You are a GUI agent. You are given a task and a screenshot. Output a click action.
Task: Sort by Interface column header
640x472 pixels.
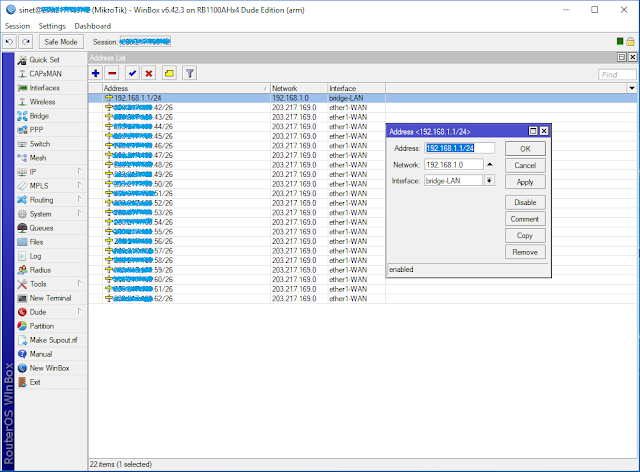pos(356,88)
